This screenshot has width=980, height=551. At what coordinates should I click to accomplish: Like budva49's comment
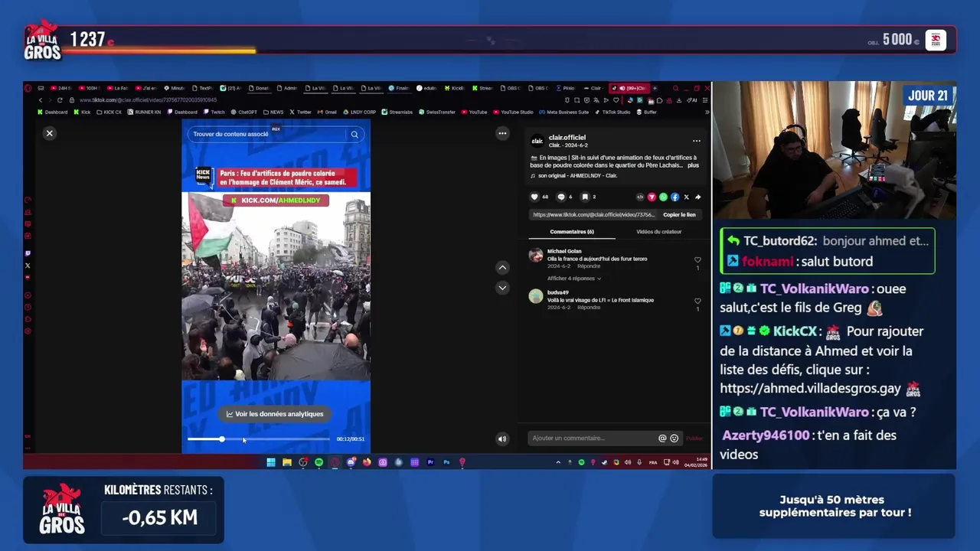[x=697, y=302]
